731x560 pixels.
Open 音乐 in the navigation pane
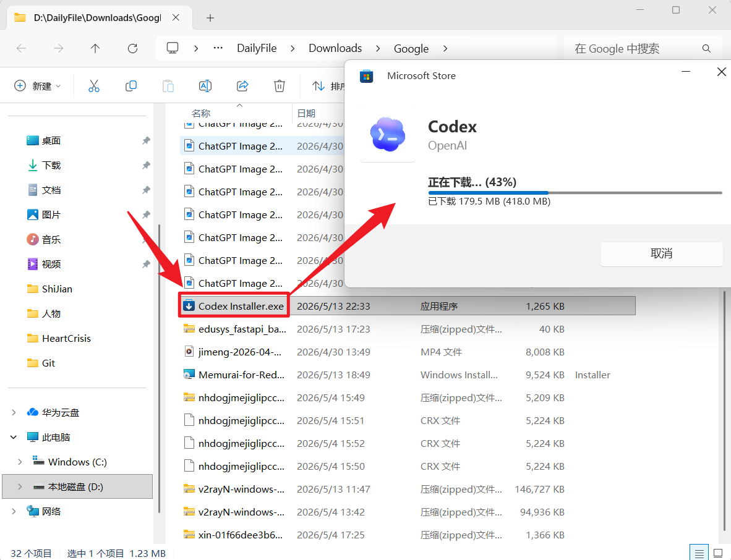[51, 239]
